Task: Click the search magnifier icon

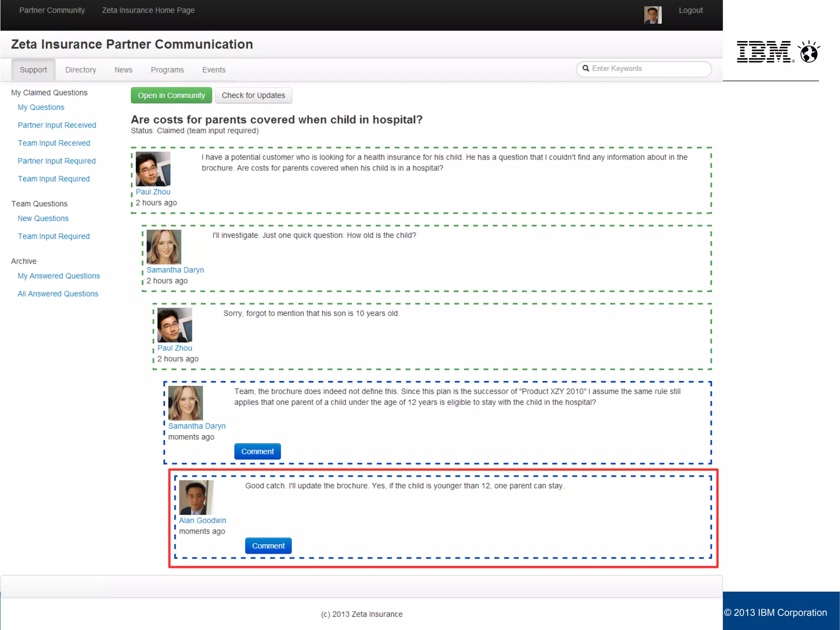Action: [x=586, y=69]
